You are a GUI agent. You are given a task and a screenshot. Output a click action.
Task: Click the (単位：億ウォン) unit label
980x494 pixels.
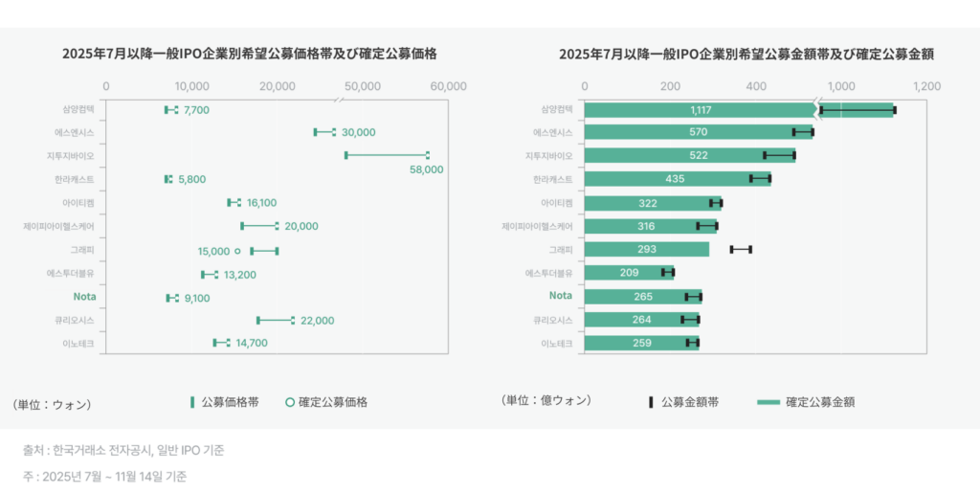[546, 400]
